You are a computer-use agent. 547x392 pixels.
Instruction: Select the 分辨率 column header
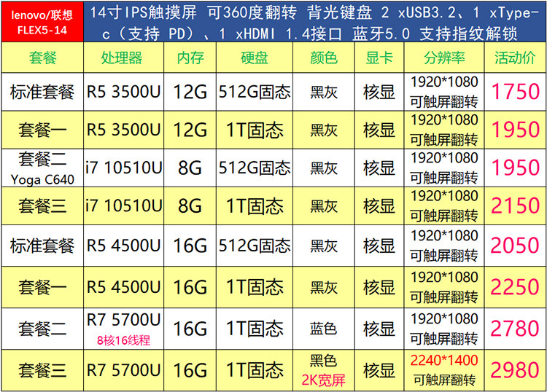[x=444, y=58]
